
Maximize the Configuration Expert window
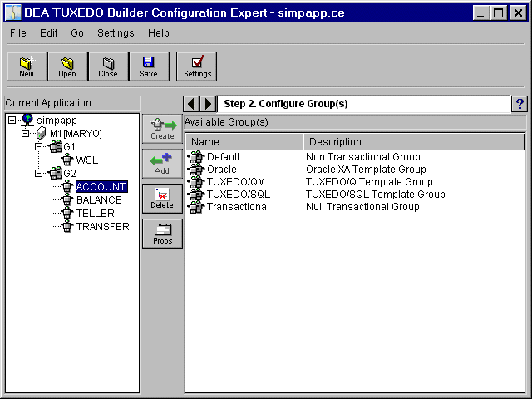(499, 13)
